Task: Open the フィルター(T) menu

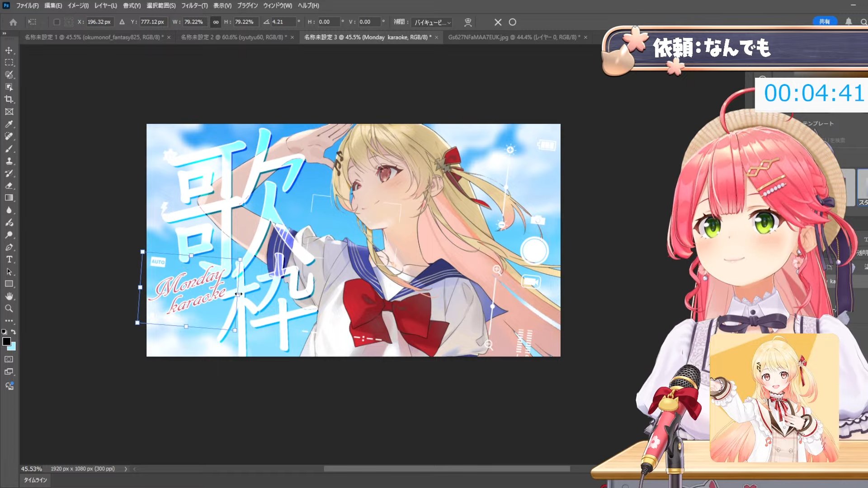Action: point(194,5)
